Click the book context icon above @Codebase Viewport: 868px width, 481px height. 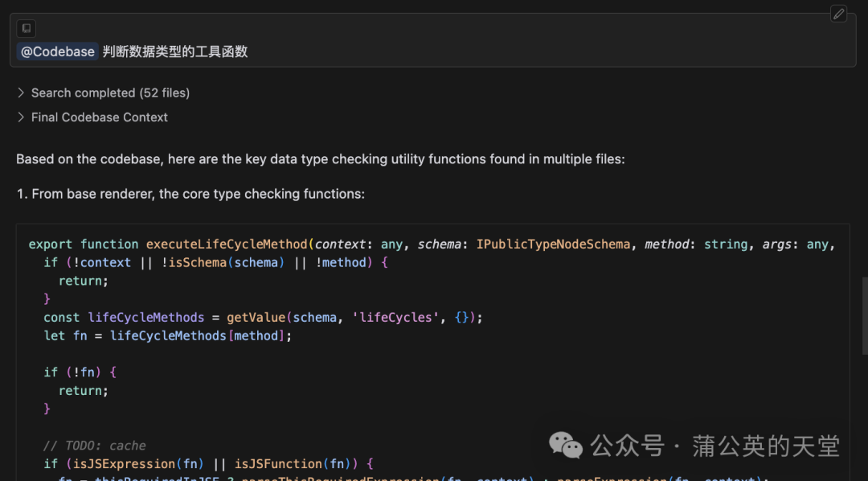coord(26,28)
